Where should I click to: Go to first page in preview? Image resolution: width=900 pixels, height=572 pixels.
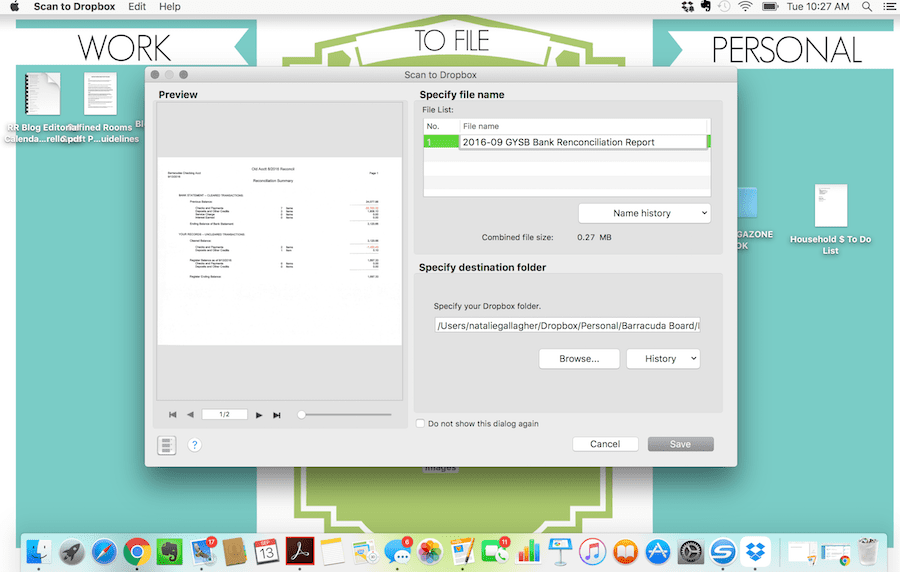click(x=172, y=415)
